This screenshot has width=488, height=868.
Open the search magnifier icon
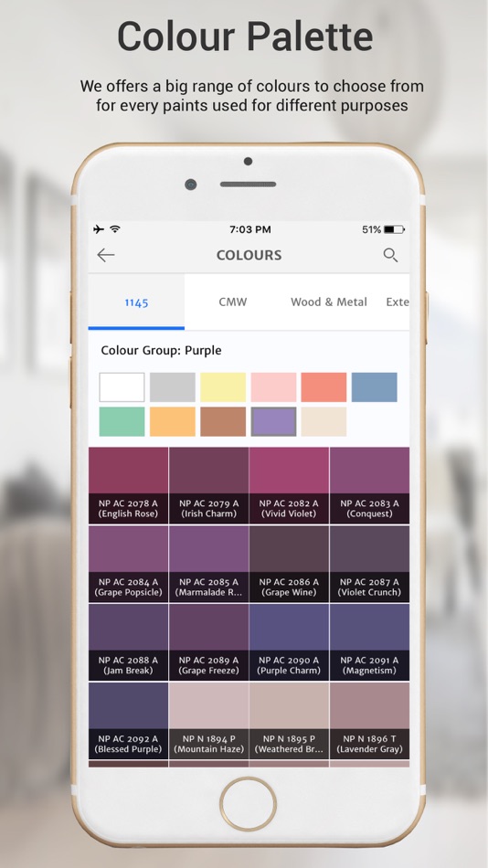[x=390, y=255]
